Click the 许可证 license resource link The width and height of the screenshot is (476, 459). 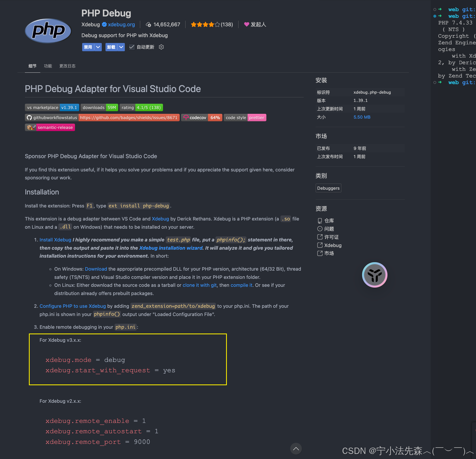point(332,237)
